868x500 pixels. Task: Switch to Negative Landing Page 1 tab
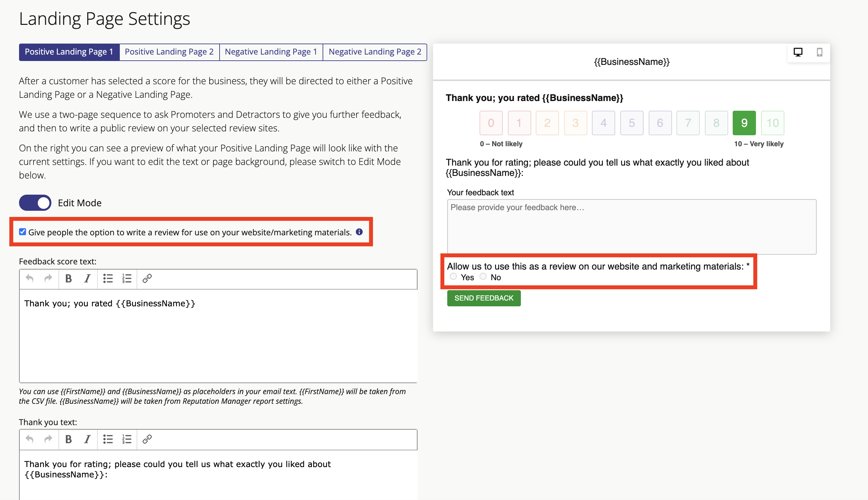click(271, 52)
